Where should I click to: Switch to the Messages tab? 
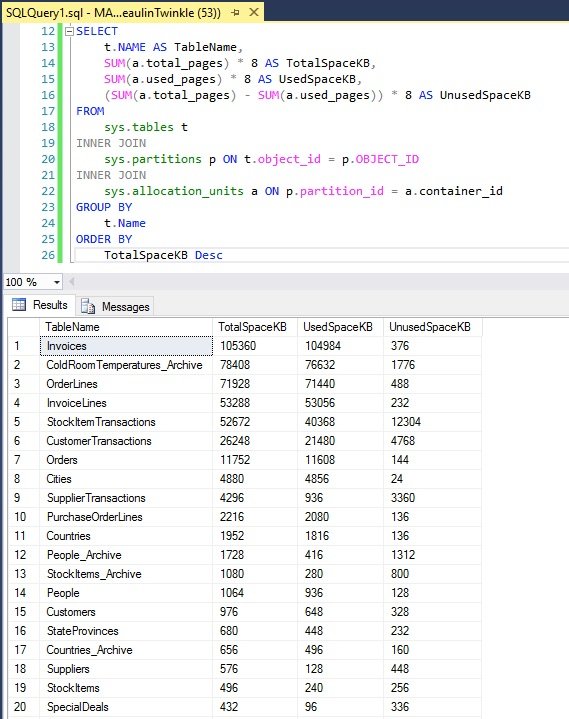coord(115,306)
